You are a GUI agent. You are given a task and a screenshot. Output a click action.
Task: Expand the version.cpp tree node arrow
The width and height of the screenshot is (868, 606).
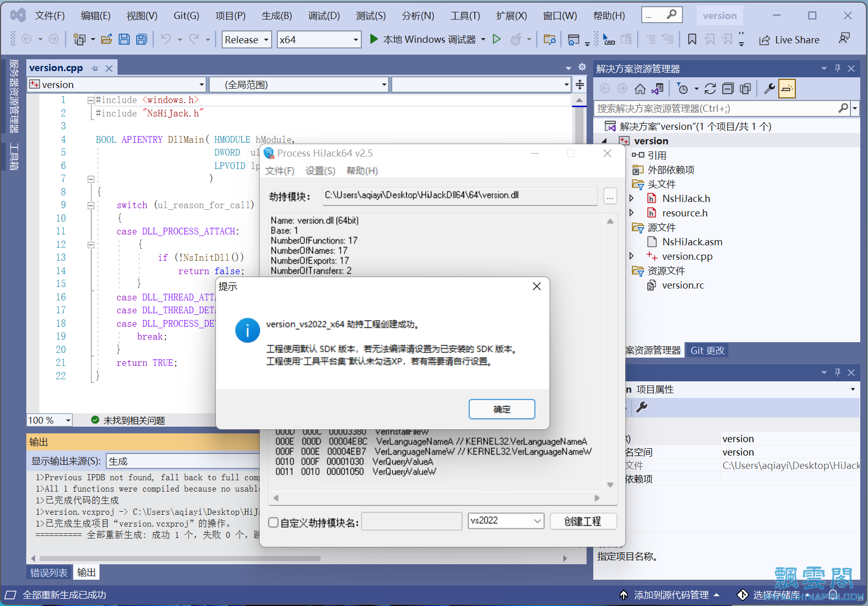(631, 256)
